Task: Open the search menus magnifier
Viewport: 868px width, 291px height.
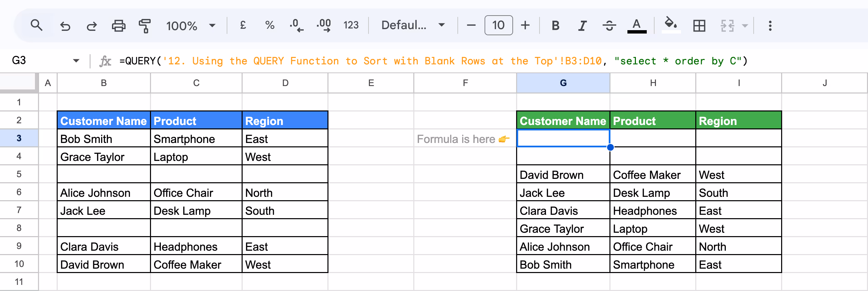Action: click(36, 25)
